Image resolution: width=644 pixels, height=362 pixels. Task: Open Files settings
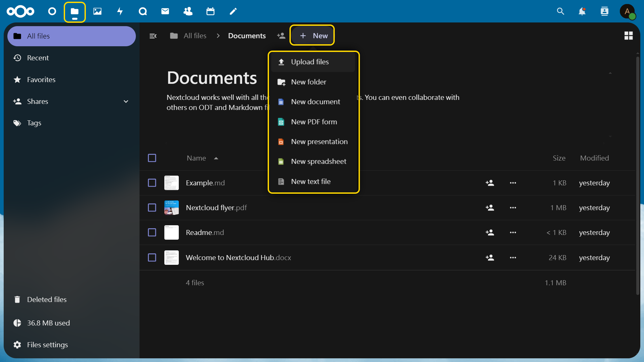71,345
